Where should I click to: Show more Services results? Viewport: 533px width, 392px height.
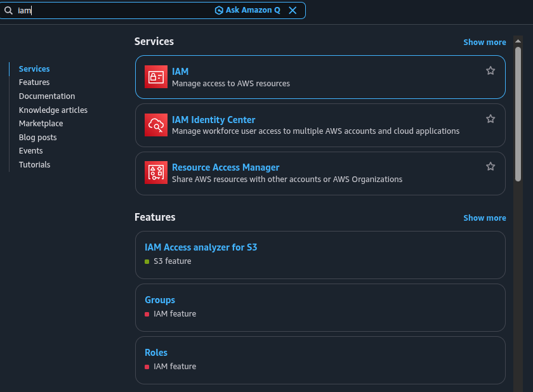tap(485, 42)
